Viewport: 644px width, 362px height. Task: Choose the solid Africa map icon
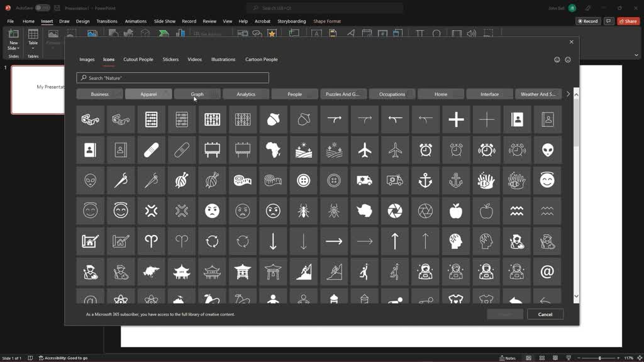point(273,150)
